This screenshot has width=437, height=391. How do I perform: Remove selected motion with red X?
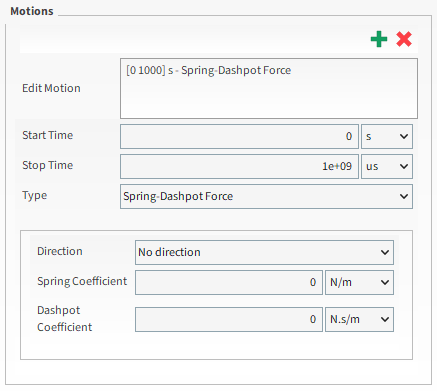point(404,39)
